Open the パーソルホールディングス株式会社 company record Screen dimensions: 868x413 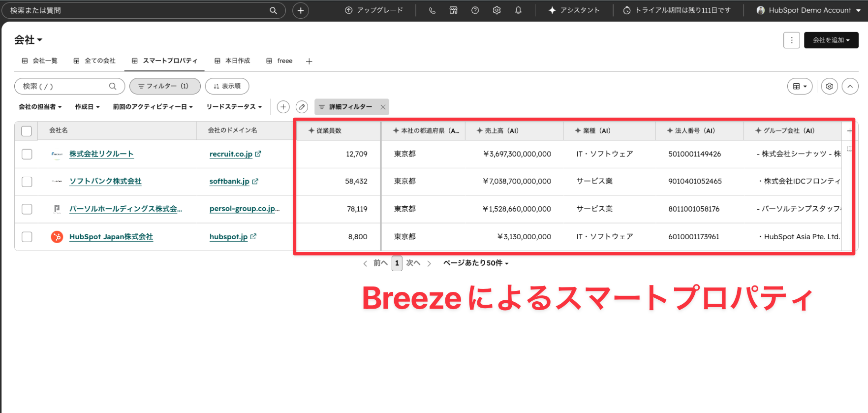[x=125, y=209]
